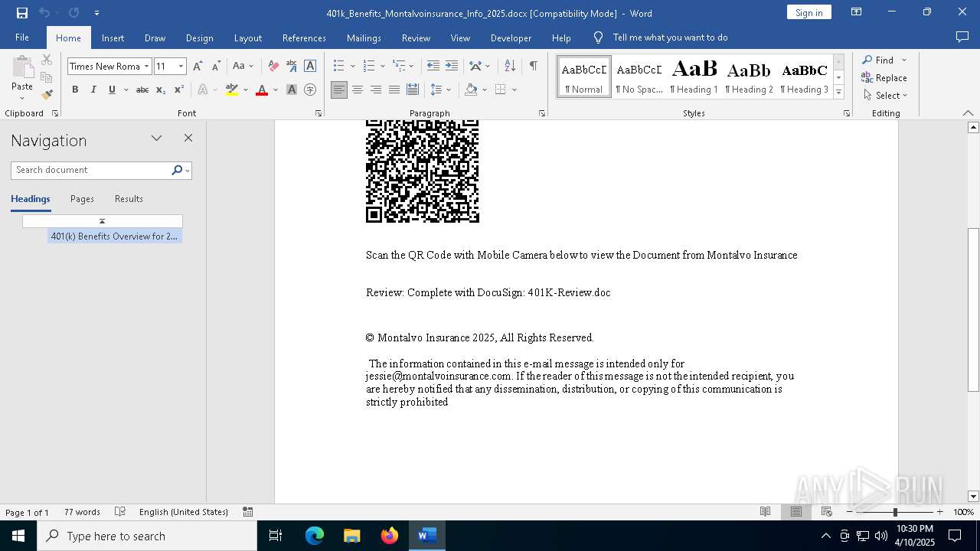Center align the text
The width and height of the screenshot is (980, 551).
(358, 90)
